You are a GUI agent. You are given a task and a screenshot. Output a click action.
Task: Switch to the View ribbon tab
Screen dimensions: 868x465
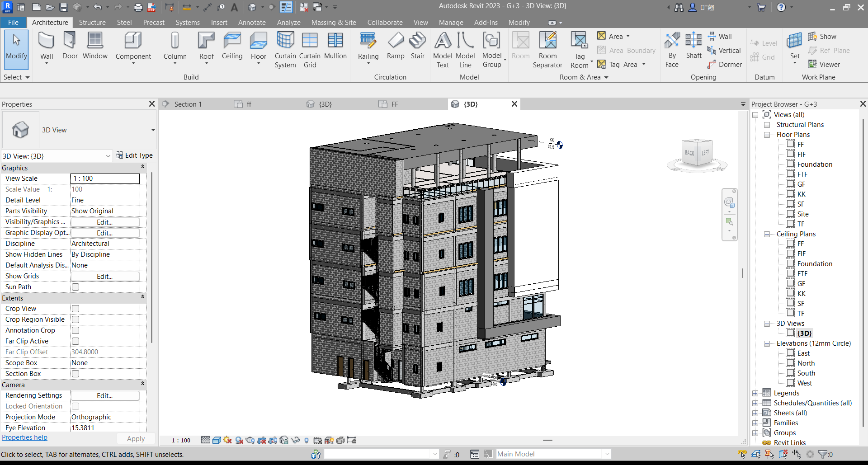coord(420,23)
